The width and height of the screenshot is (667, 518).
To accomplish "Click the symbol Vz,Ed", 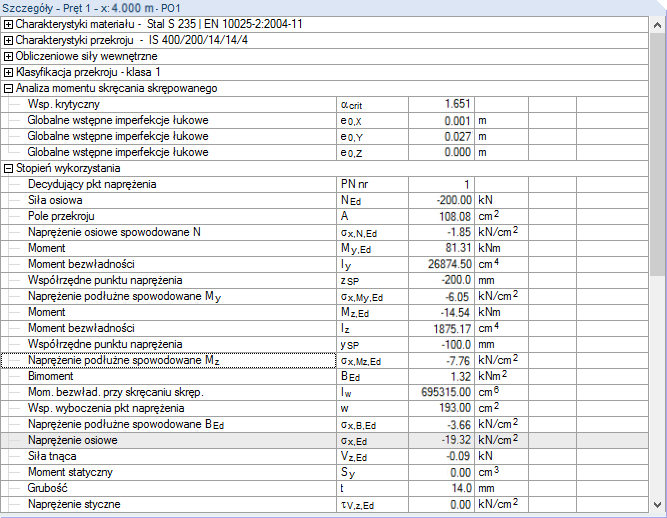I will (353, 457).
